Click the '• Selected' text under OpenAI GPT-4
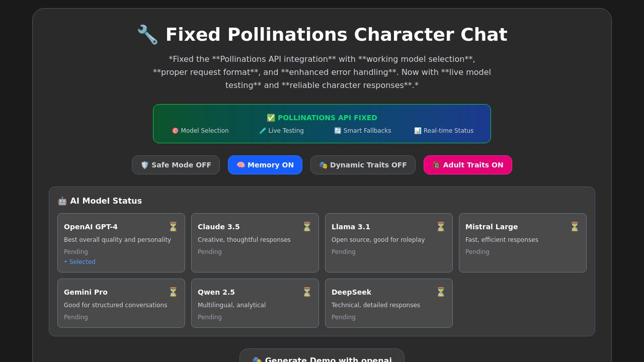 click(79, 262)
